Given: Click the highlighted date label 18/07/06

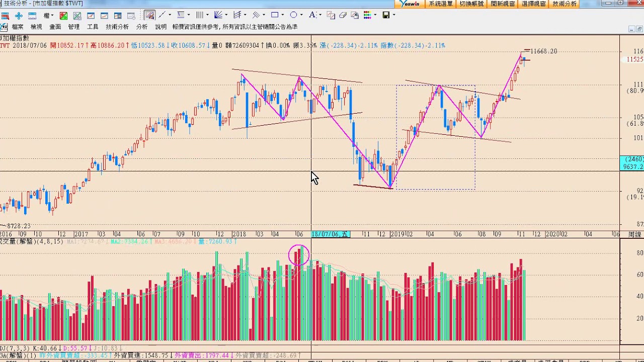Looking at the screenshot, I should point(330,234).
